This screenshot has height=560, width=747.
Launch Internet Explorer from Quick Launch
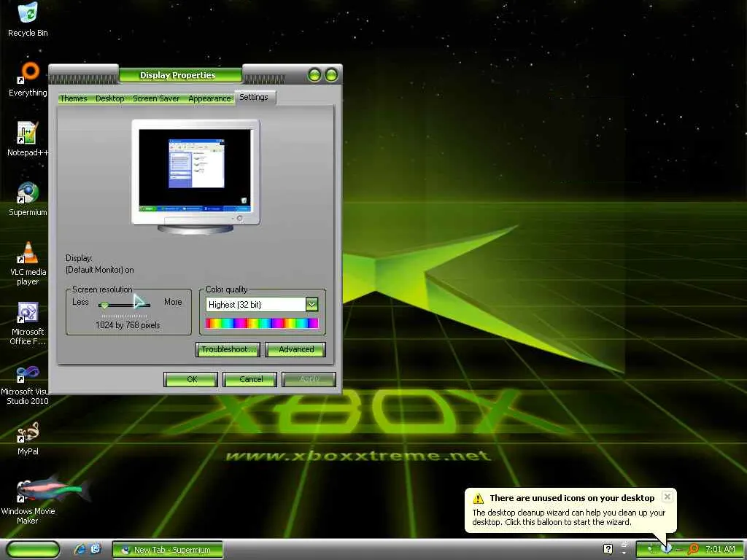point(80,549)
